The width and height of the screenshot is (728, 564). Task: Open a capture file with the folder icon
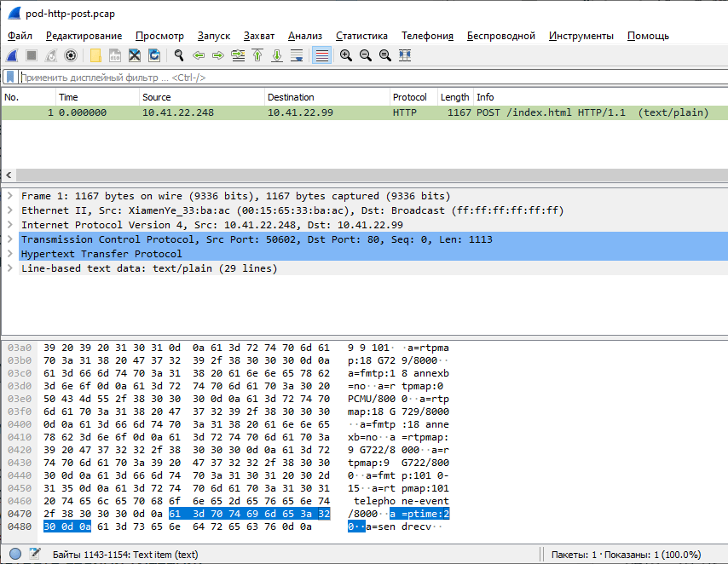point(95,55)
